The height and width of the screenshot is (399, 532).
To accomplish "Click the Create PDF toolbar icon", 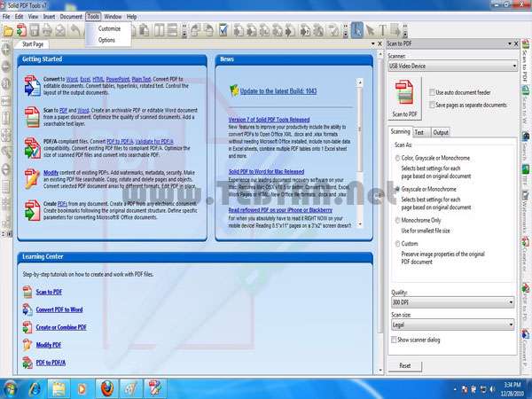I will point(21,30).
